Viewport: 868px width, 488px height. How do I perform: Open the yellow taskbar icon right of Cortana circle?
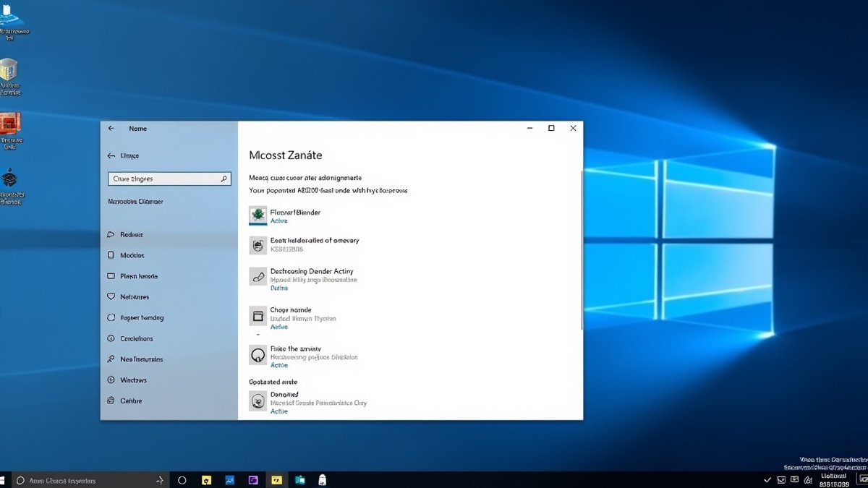coord(206,480)
